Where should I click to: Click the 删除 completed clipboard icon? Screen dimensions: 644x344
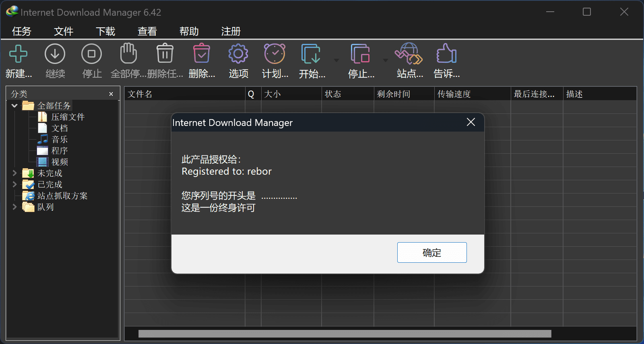(x=202, y=53)
